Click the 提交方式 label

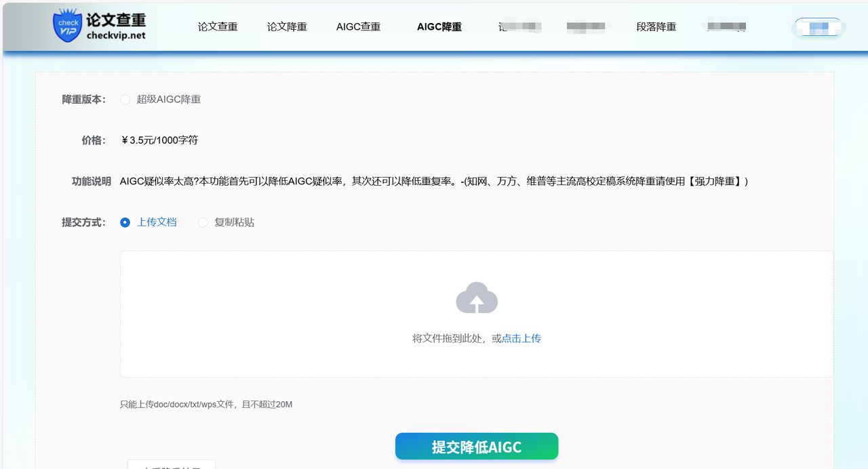(84, 222)
